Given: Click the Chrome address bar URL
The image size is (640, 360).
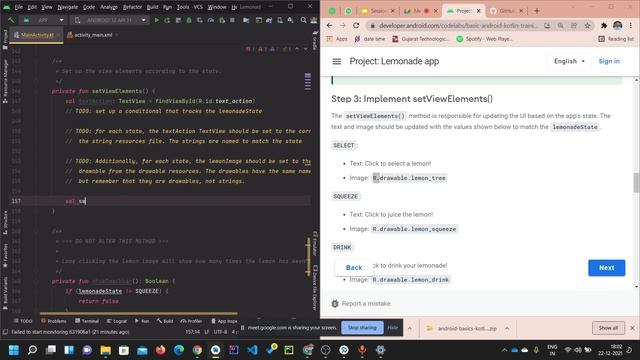Looking at the screenshot, I should 459,25.
